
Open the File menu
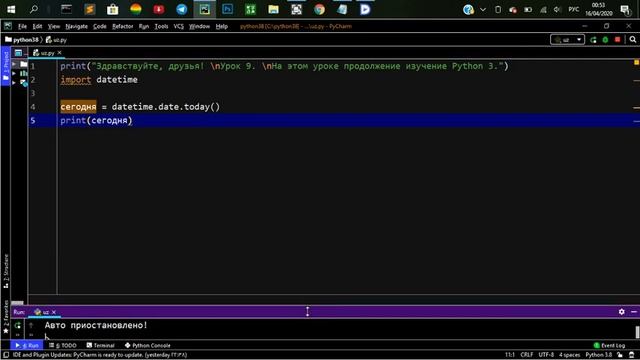(x=22, y=26)
